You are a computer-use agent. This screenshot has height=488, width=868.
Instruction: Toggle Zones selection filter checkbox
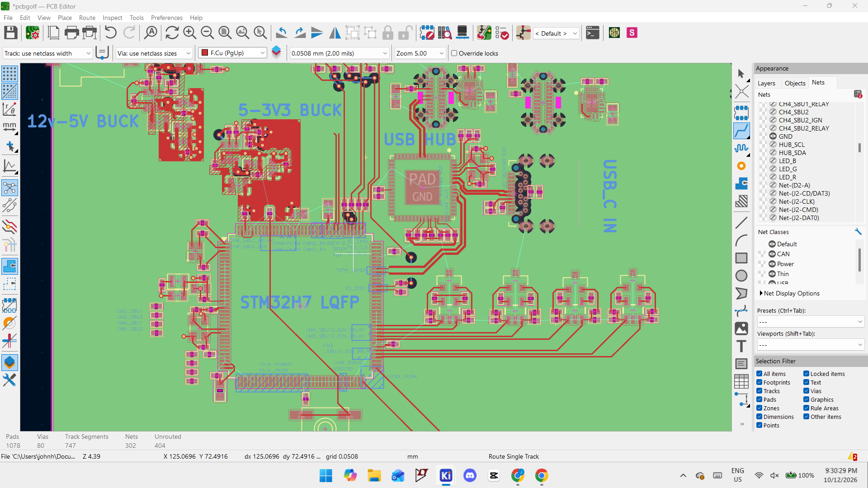pyautogui.click(x=759, y=408)
